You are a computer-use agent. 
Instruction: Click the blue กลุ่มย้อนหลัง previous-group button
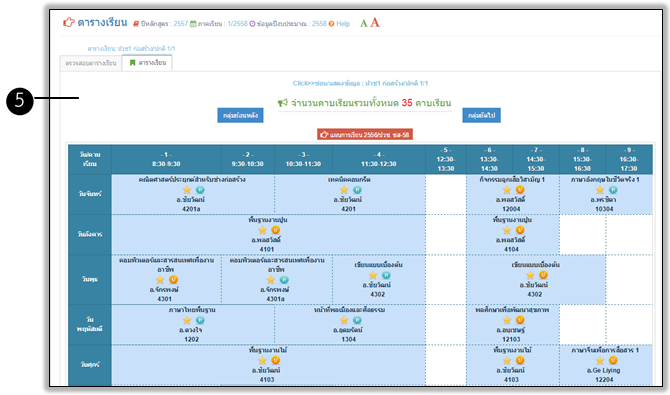[x=240, y=115]
